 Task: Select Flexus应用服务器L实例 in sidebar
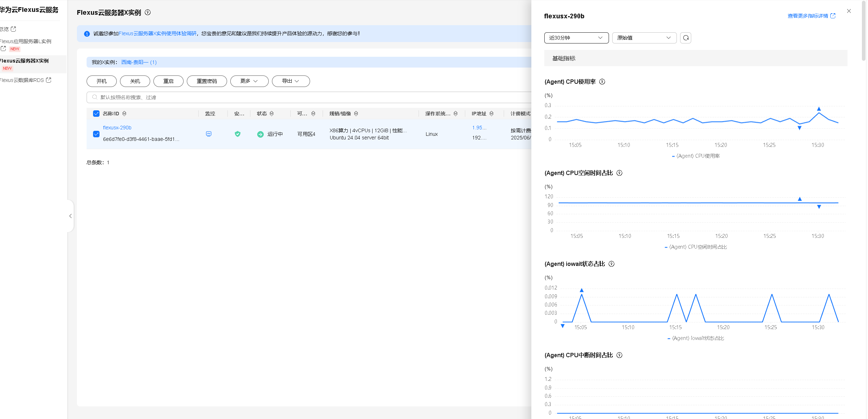click(x=26, y=41)
